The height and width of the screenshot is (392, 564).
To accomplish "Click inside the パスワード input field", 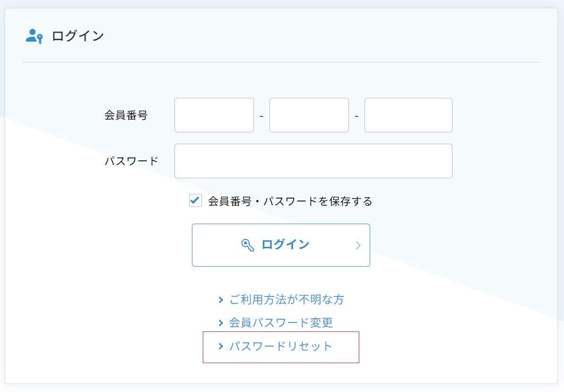I will pyautogui.click(x=313, y=161).
